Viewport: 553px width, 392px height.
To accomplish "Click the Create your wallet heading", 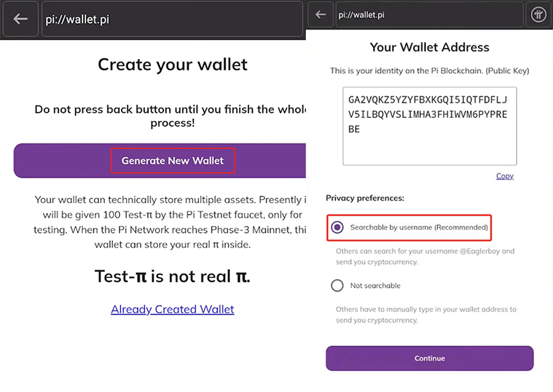I will 173,65.
